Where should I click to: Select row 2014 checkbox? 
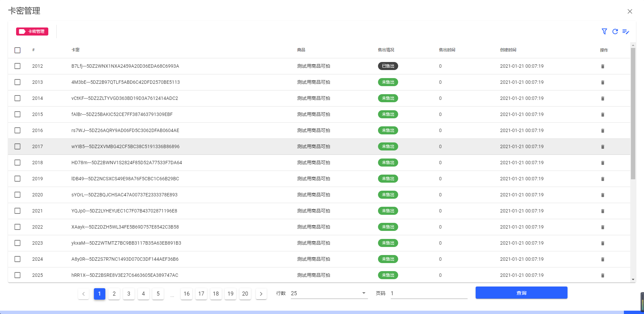[x=17, y=98]
